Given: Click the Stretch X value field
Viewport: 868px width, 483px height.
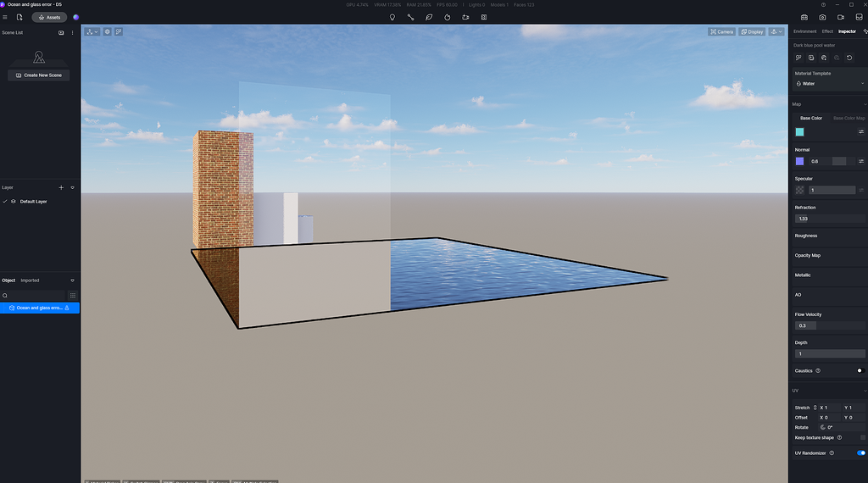Looking at the screenshot, I should 830,408.
